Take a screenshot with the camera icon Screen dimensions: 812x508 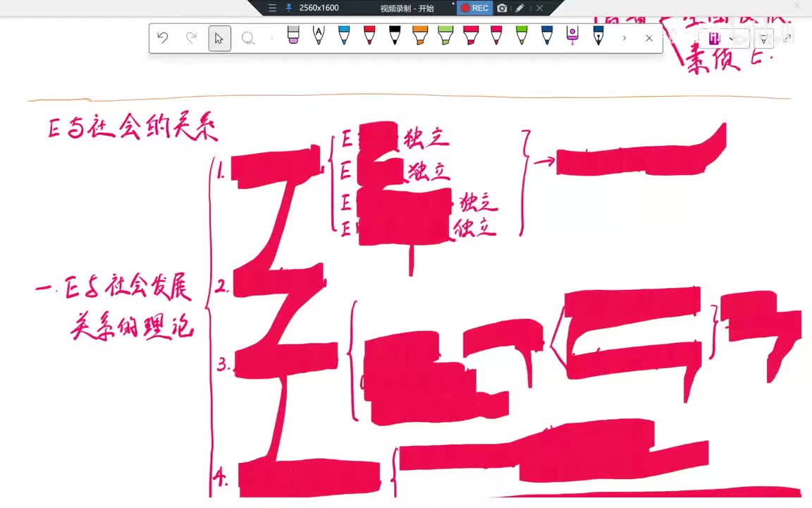click(x=502, y=8)
